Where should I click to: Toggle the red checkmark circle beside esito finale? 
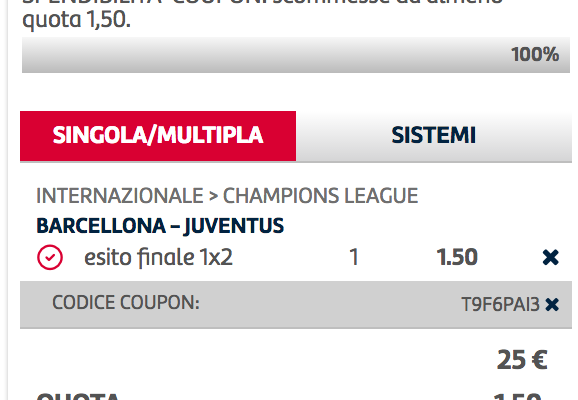coord(50,257)
